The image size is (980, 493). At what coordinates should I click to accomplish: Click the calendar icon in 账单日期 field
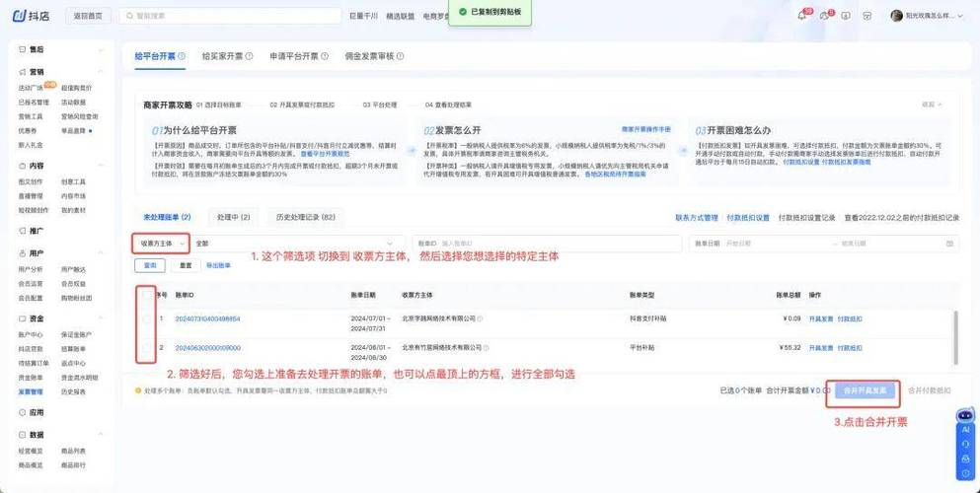pos(950,244)
